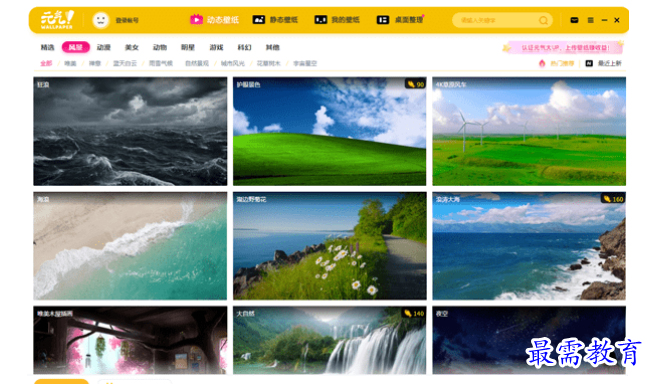Click the search magnifier icon

click(543, 20)
